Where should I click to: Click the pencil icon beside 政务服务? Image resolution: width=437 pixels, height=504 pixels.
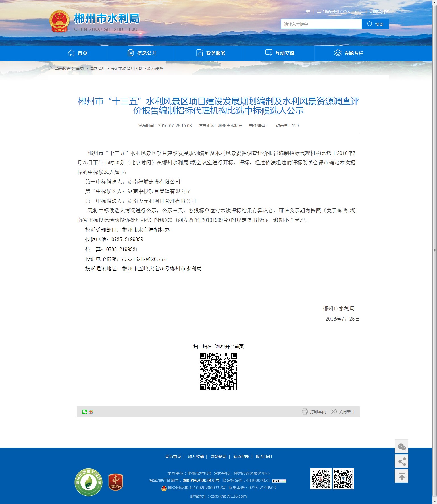click(200, 53)
